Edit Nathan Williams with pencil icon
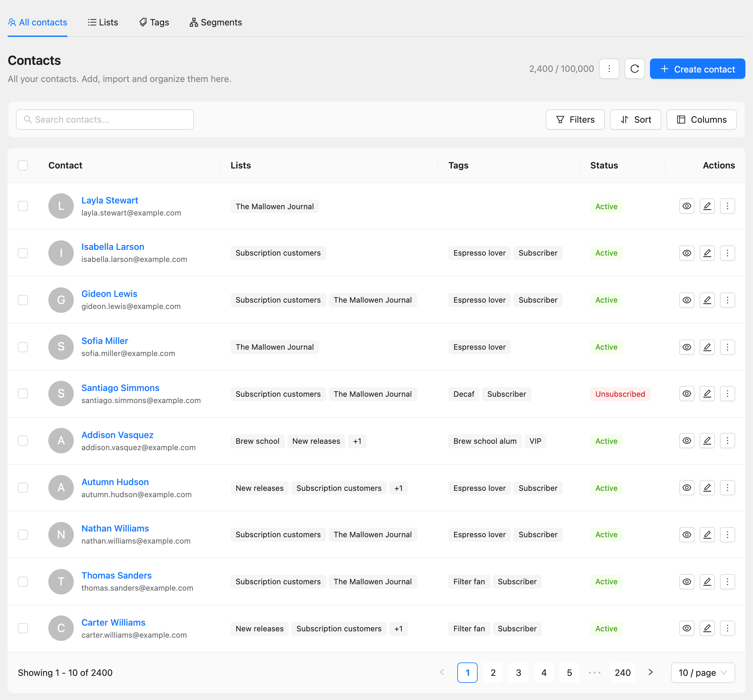Image resolution: width=753 pixels, height=700 pixels. pos(707,535)
